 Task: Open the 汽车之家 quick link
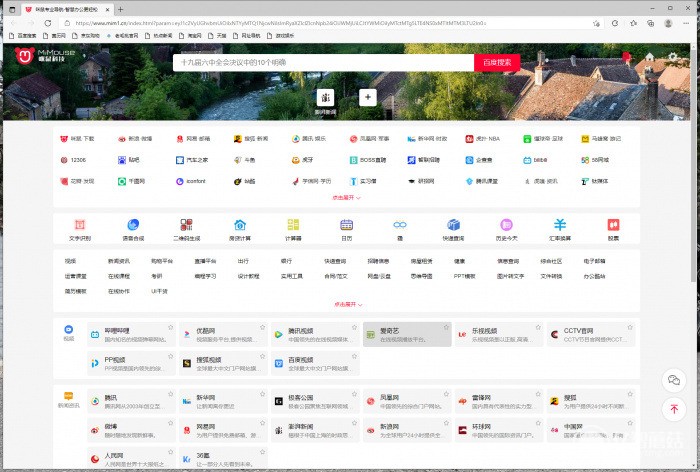click(192, 160)
